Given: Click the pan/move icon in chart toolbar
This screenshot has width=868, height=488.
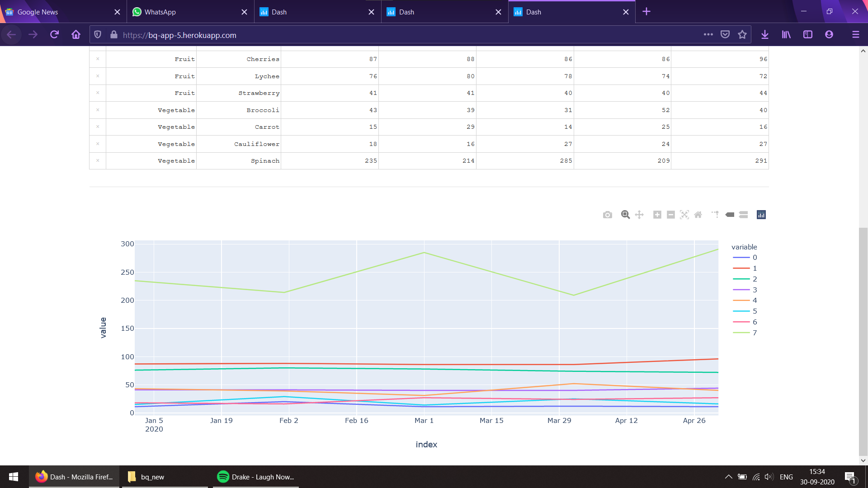Looking at the screenshot, I should point(639,215).
